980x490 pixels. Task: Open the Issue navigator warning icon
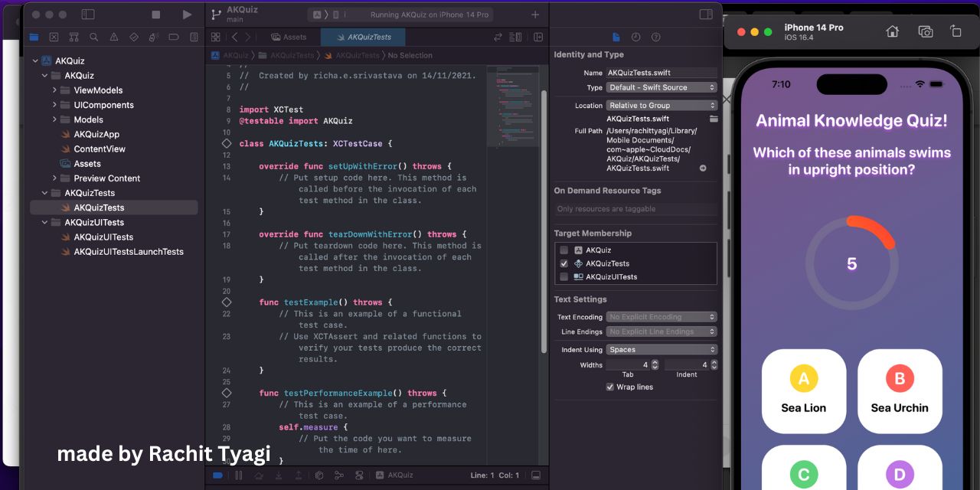[x=115, y=37]
